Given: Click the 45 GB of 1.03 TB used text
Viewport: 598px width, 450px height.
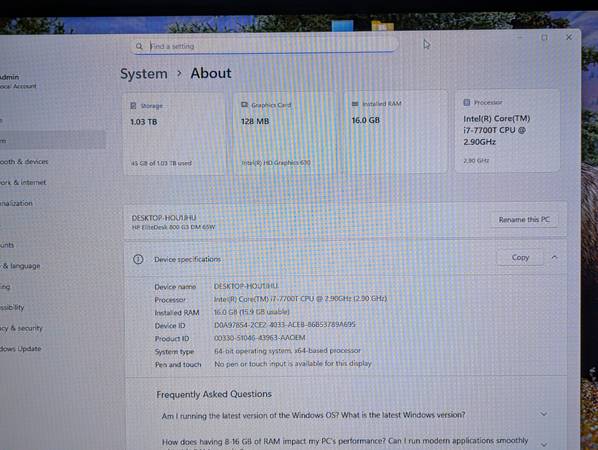Looking at the screenshot, I should click(x=161, y=163).
